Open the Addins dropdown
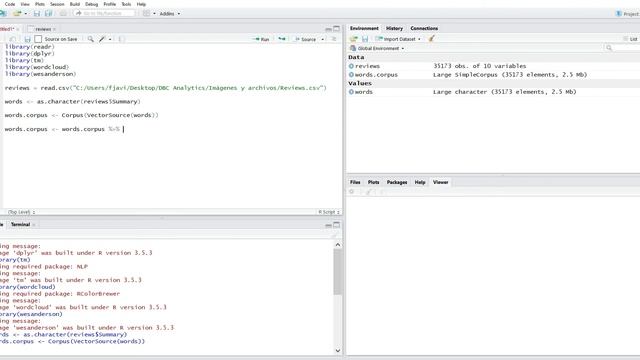This screenshot has height=360, width=640. point(170,13)
